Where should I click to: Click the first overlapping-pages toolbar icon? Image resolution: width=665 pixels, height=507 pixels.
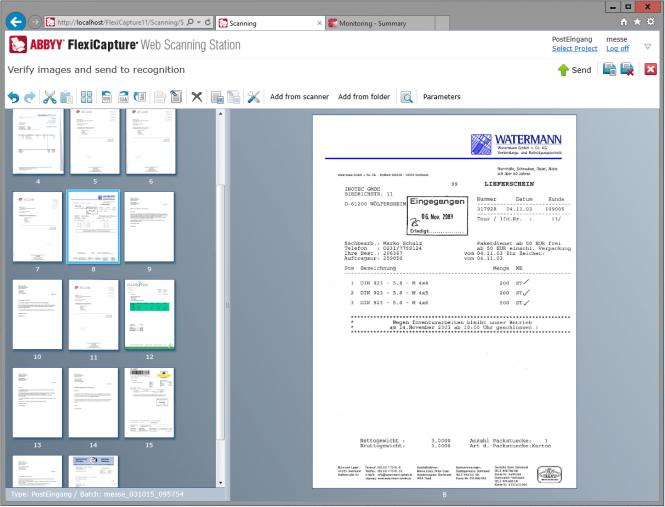217,97
